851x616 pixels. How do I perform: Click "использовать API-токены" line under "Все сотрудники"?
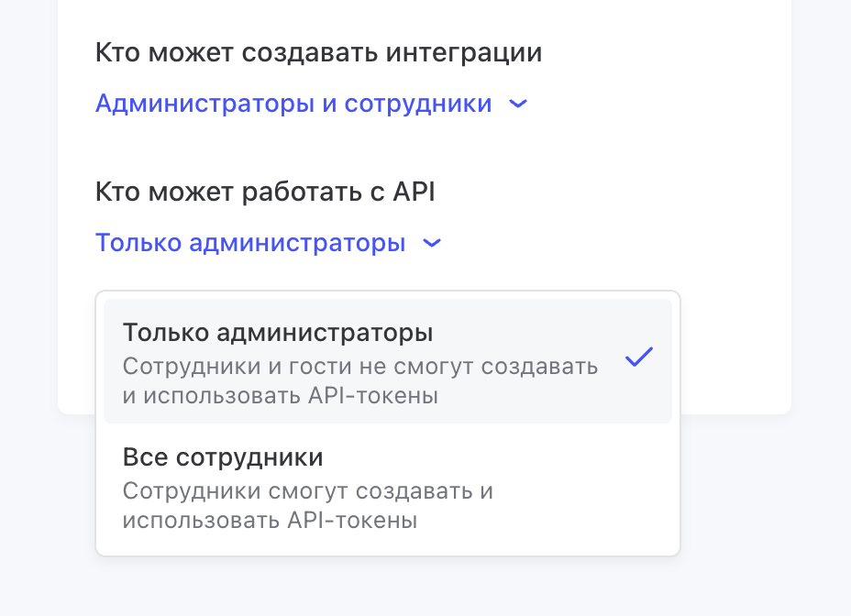coord(271,521)
